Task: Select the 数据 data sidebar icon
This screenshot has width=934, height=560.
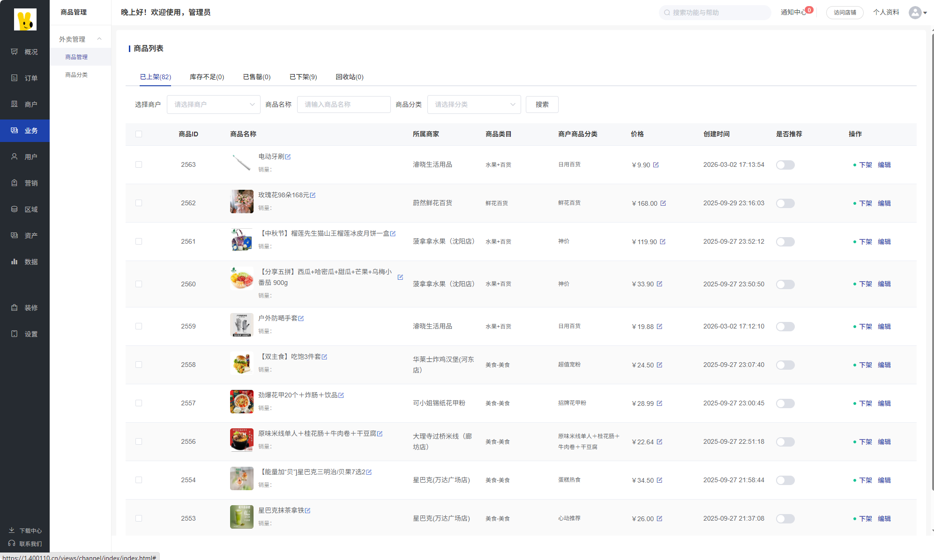Action: tap(25, 261)
